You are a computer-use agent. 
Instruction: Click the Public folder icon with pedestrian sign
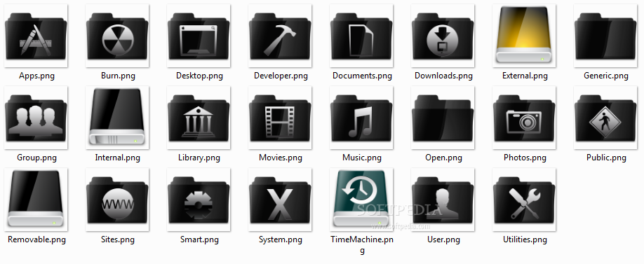[605, 118]
